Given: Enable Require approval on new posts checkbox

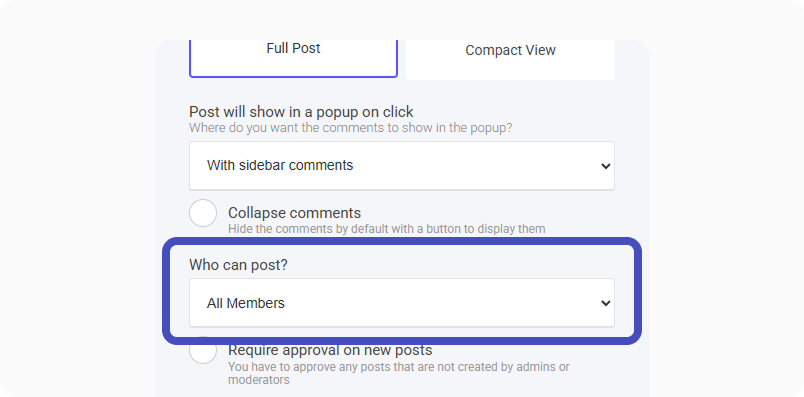Looking at the screenshot, I should point(203,353).
